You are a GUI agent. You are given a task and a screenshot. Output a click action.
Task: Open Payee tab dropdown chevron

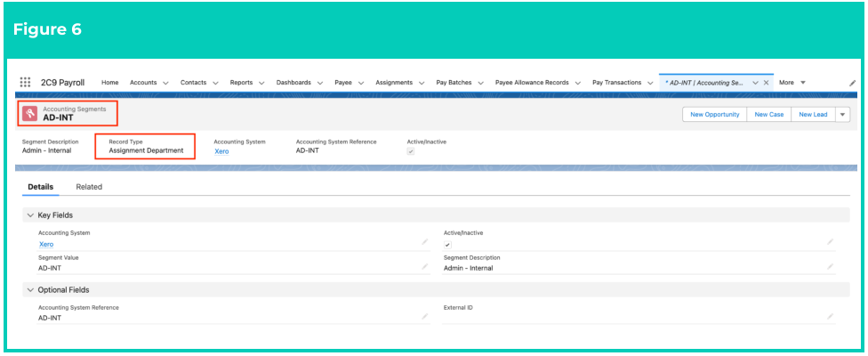tap(361, 83)
